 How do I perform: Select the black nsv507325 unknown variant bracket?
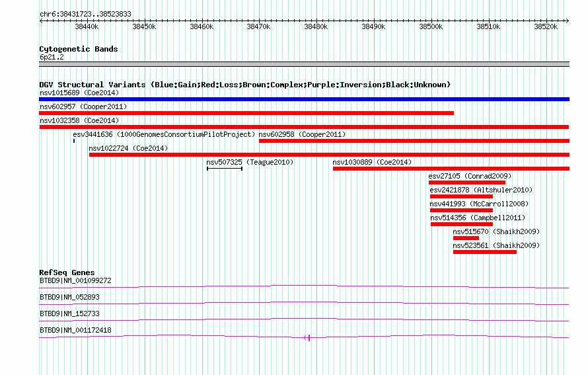(225, 169)
